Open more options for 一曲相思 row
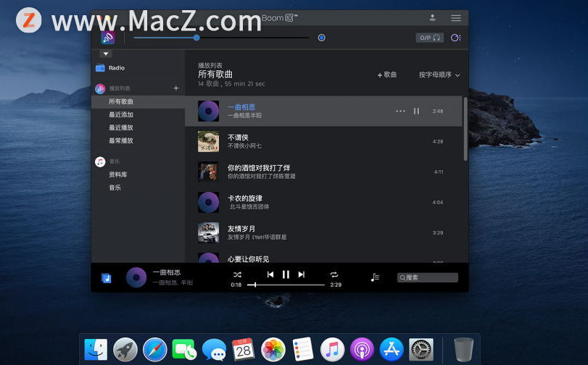Viewport: 588px width, 365px height. pyautogui.click(x=400, y=111)
